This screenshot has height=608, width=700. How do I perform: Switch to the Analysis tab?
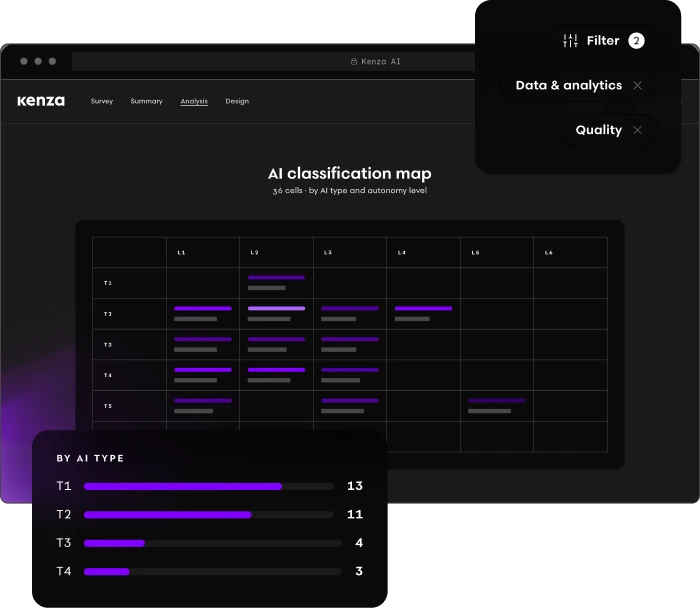click(x=194, y=101)
